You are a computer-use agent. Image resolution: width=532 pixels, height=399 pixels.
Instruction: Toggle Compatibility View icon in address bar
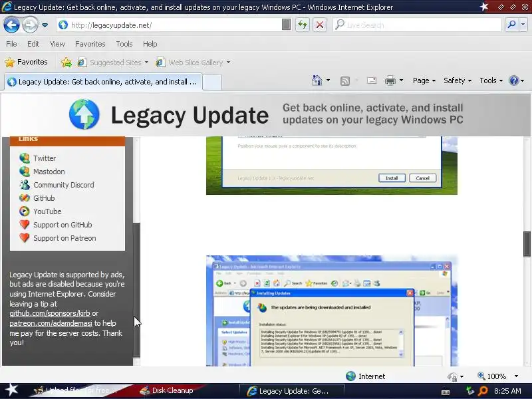click(286, 25)
